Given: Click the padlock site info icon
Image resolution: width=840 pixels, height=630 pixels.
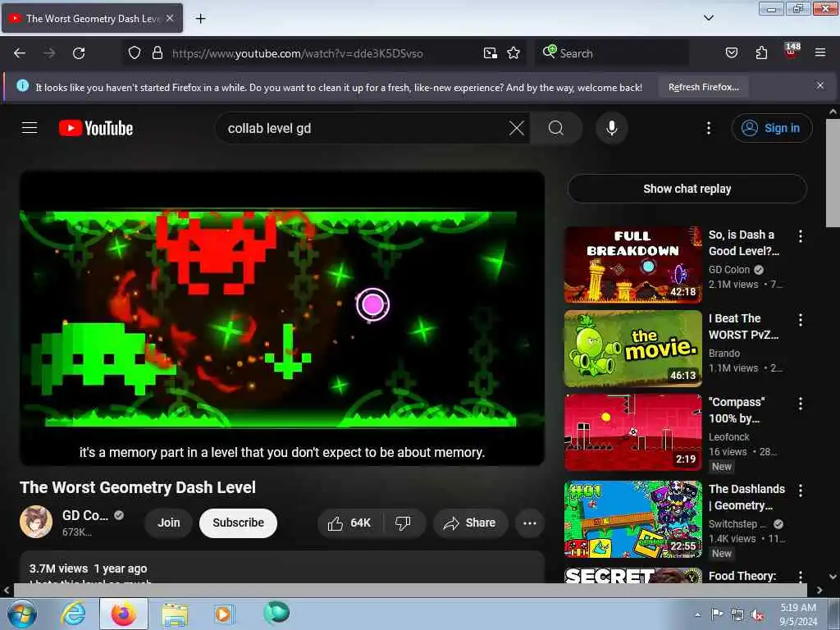Looking at the screenshot, I should 157,53.
